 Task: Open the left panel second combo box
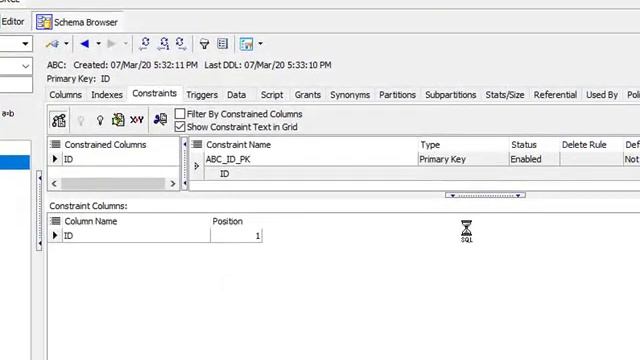(x=25, y=66)
